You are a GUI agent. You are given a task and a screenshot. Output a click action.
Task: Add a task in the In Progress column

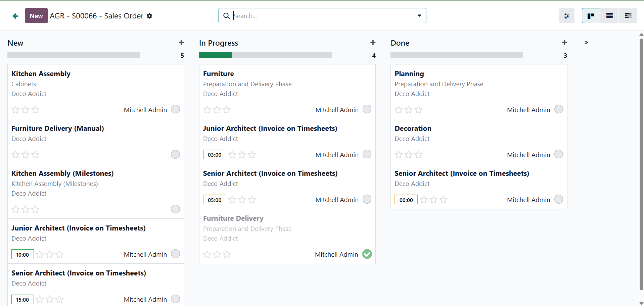coord(373,43)
